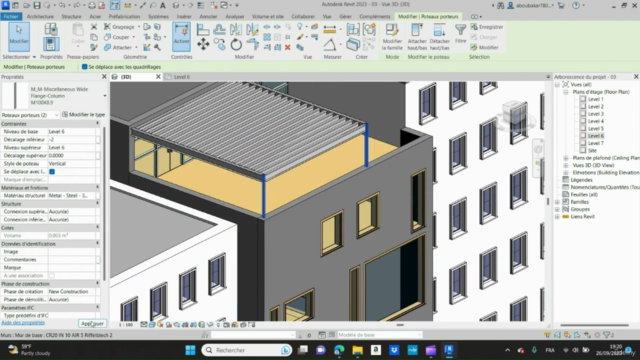The image size is (640, 360).
Task: Toggle Se déplace avec property checkbox in Contraintes
Action: [x=52, y=171]
